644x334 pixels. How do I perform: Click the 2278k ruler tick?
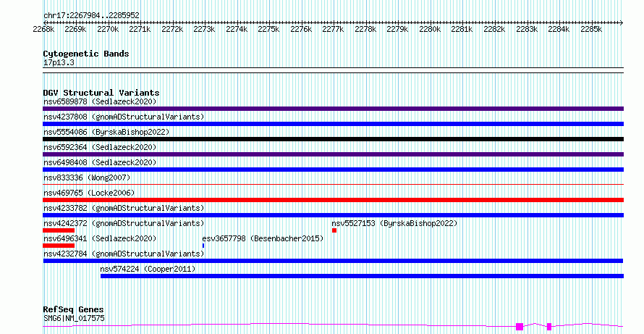(365, 30)
